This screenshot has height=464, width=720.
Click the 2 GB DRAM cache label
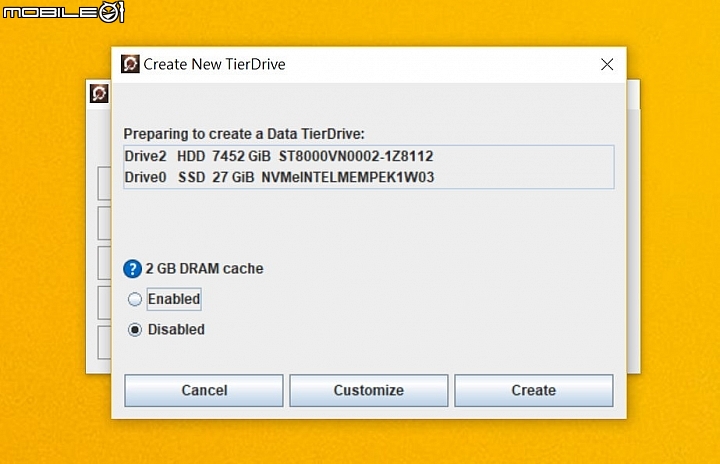tap(204, 268)
